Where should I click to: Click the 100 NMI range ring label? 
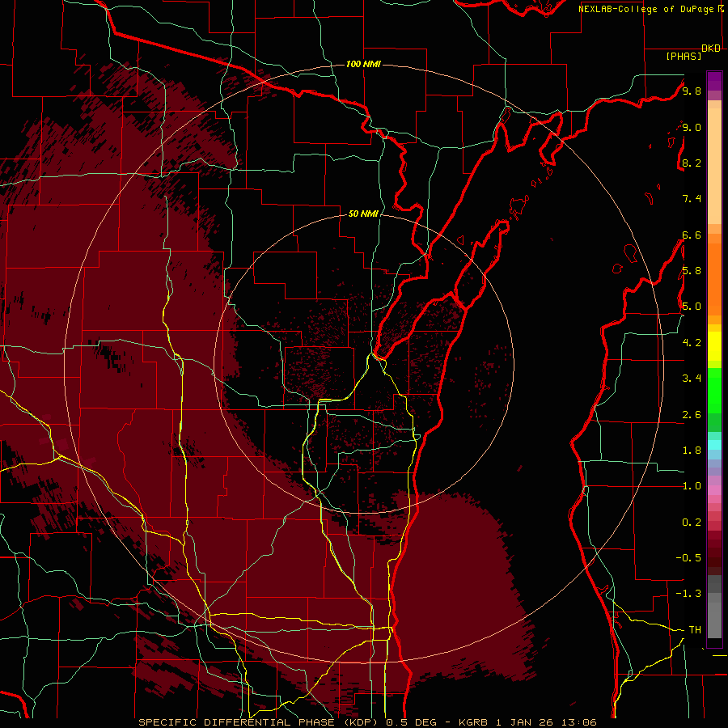(363, 64)
